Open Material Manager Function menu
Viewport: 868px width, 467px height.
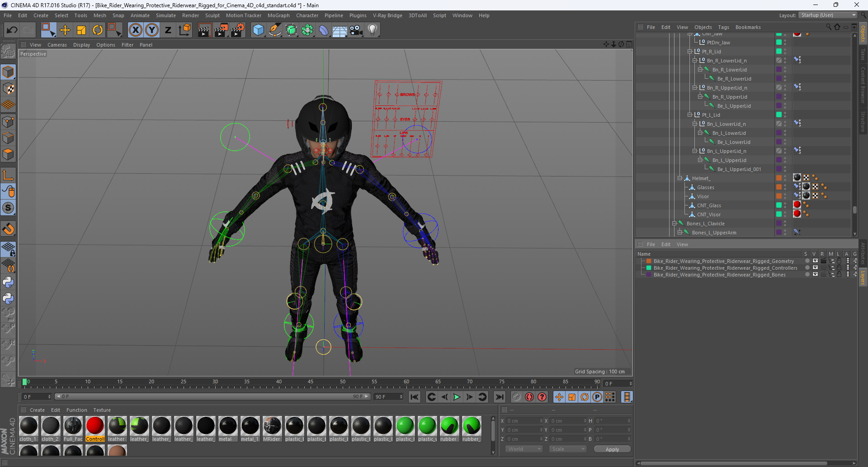coord(76,410)
